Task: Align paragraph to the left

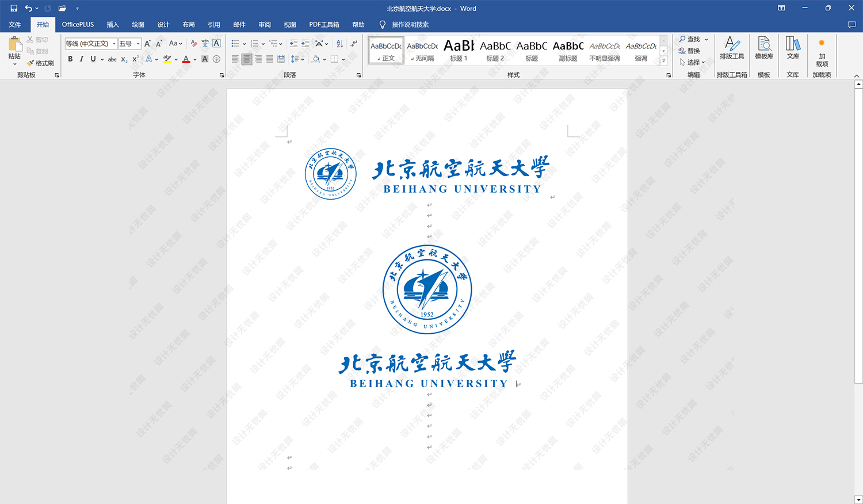Action: [x=235, y=59]
